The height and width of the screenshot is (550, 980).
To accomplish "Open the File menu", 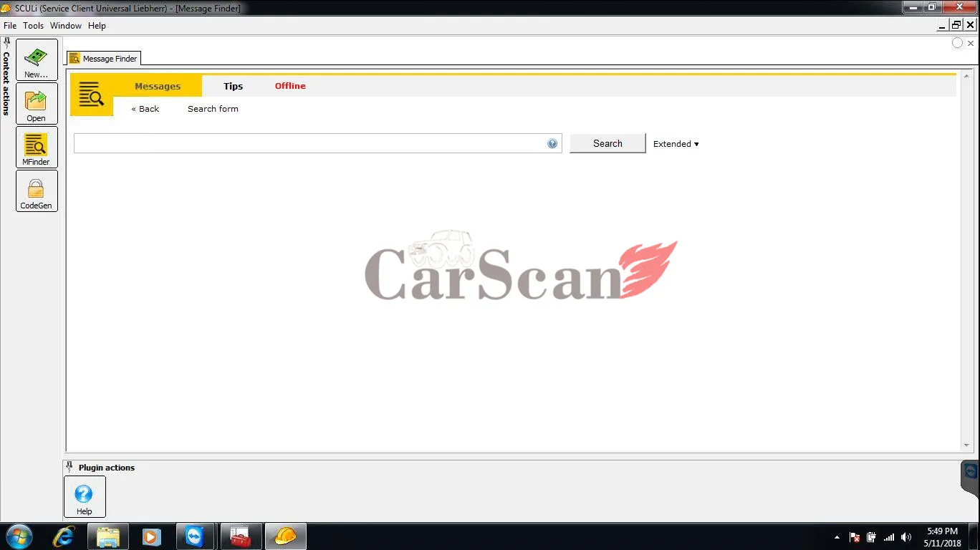I will click(10, 26).
